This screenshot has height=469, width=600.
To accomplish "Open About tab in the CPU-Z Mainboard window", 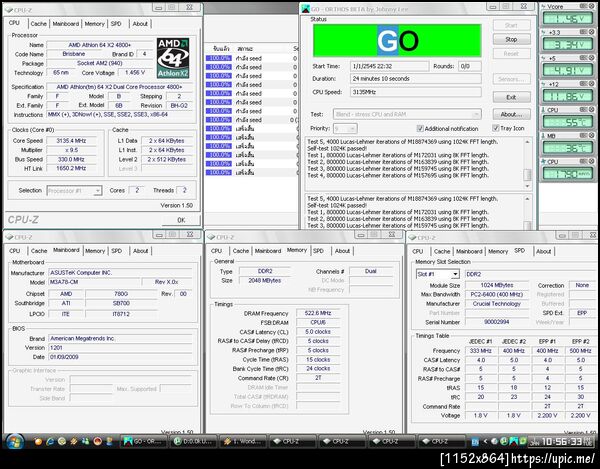I will (140, 251).
